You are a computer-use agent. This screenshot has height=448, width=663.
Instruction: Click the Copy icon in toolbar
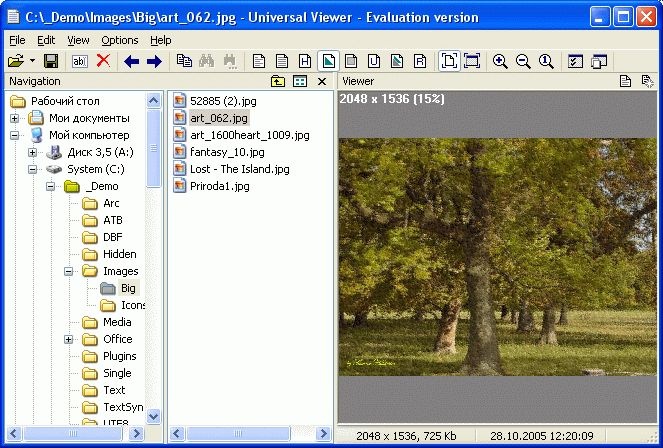pyautogui.click(x=184, y=61)
